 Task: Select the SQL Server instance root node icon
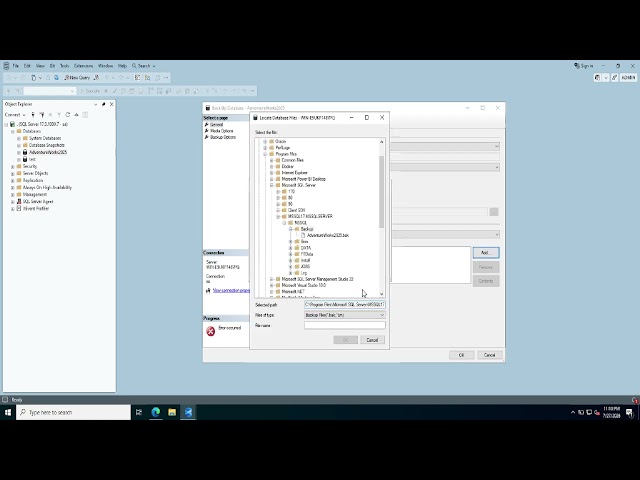tap(12, 124)
